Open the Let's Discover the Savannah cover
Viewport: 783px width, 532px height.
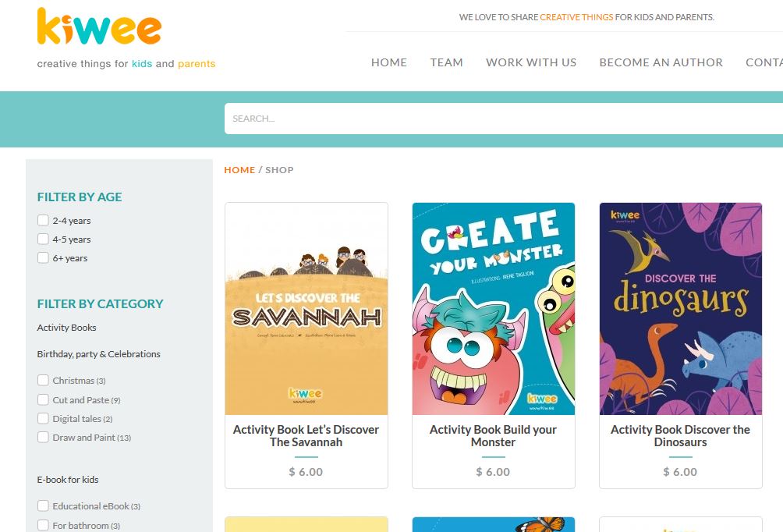click(306, 309)
